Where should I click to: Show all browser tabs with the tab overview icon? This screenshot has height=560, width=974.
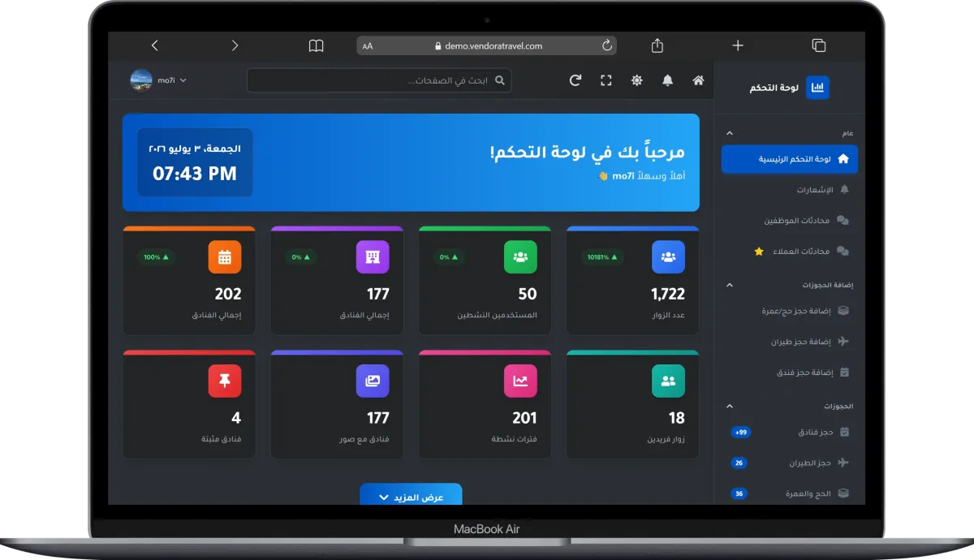click(x=818, y=45)
